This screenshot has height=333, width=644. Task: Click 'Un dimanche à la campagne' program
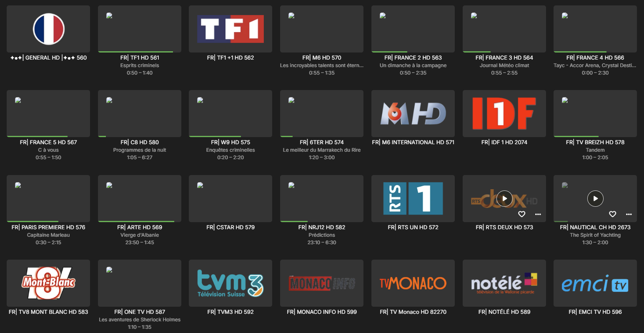[413, 65]
